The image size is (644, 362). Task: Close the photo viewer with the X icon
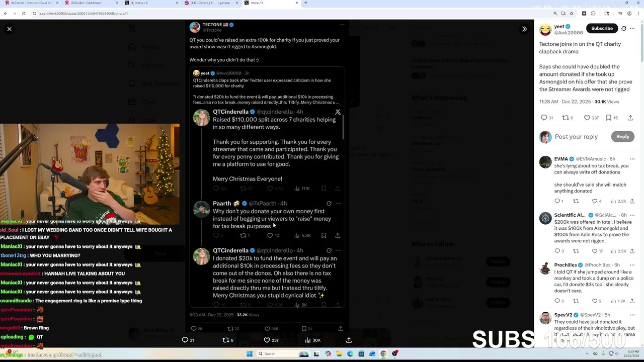click(x=9, y=29)
